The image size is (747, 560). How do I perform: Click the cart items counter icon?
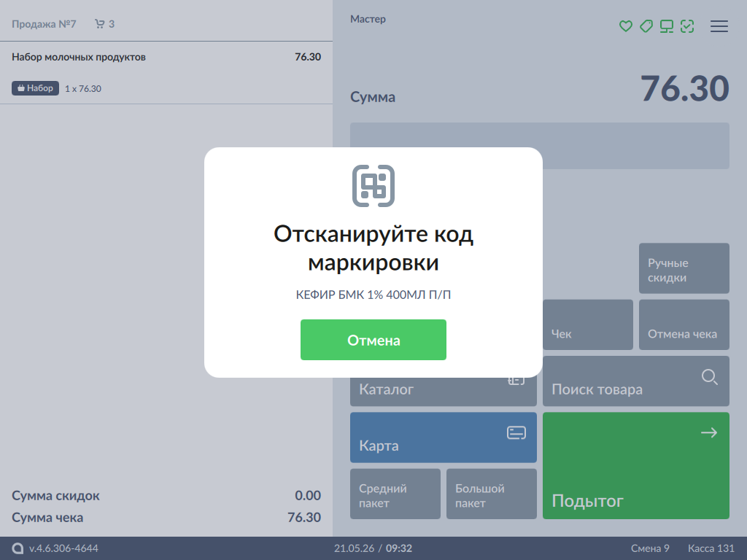(99, 24)
